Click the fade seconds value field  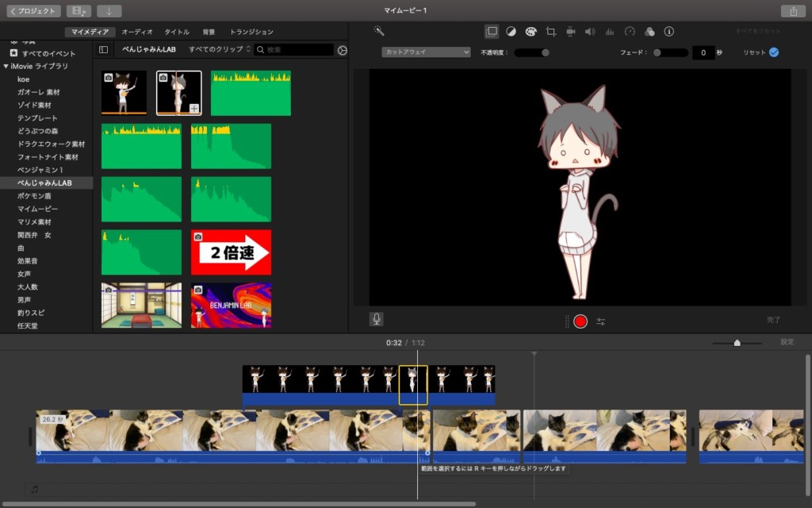click(x=703, y=52)
